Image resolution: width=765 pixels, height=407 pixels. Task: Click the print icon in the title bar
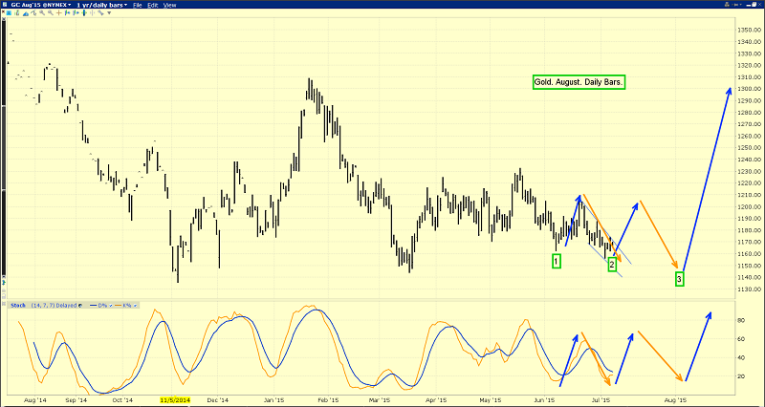(x=726, y=5)
